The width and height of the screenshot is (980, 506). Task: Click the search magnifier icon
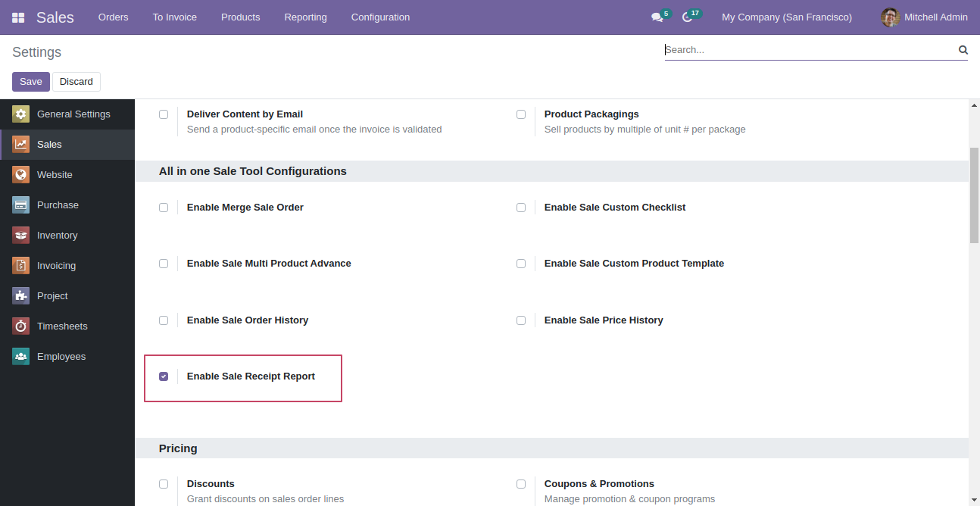click(x=963, y=50)
